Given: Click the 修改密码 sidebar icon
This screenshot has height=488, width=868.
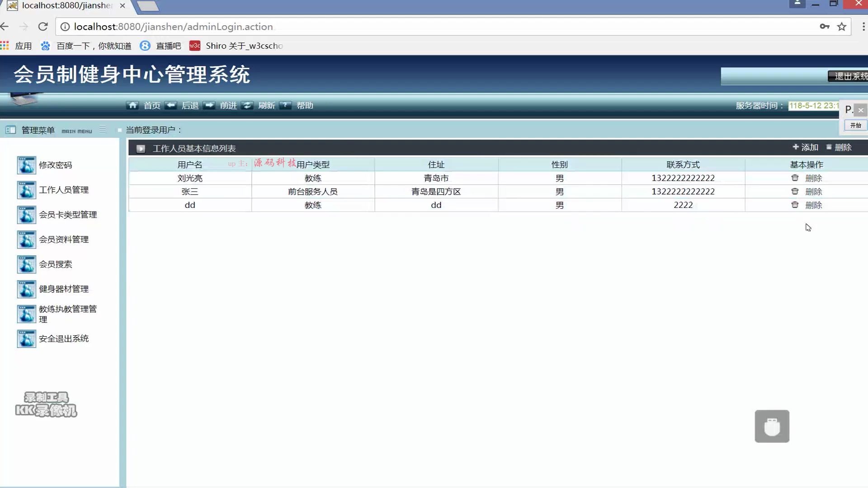Looking at the screenshot, I should [26, 165].
